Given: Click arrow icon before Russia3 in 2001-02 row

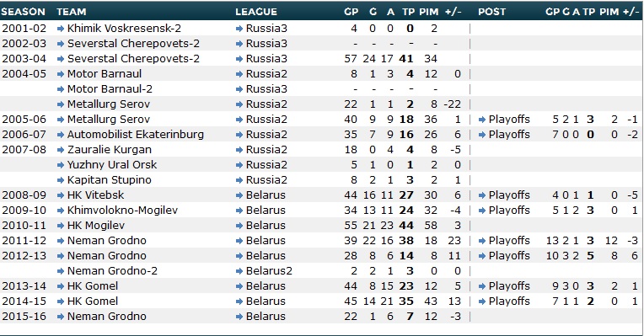Looking at the screenshot, I should 239,29.
